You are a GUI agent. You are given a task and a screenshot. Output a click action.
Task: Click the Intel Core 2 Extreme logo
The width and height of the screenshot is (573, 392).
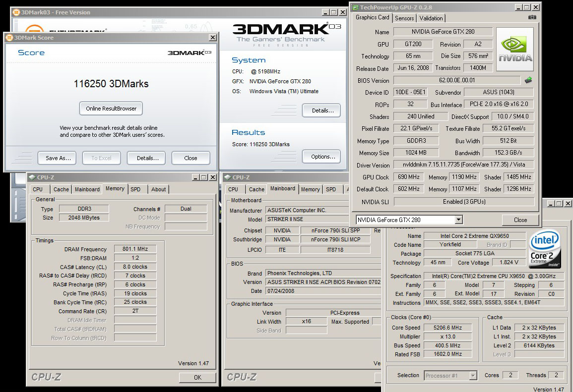[545, 249]
